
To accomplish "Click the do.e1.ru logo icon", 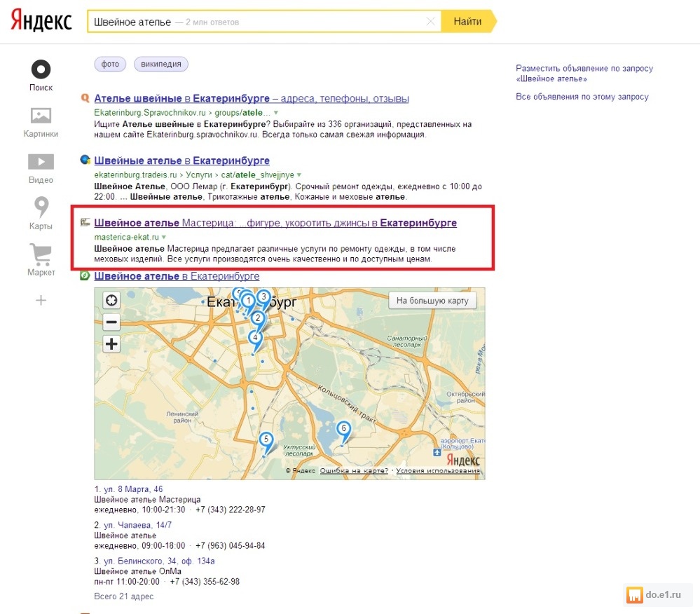I will coord(634,595).
